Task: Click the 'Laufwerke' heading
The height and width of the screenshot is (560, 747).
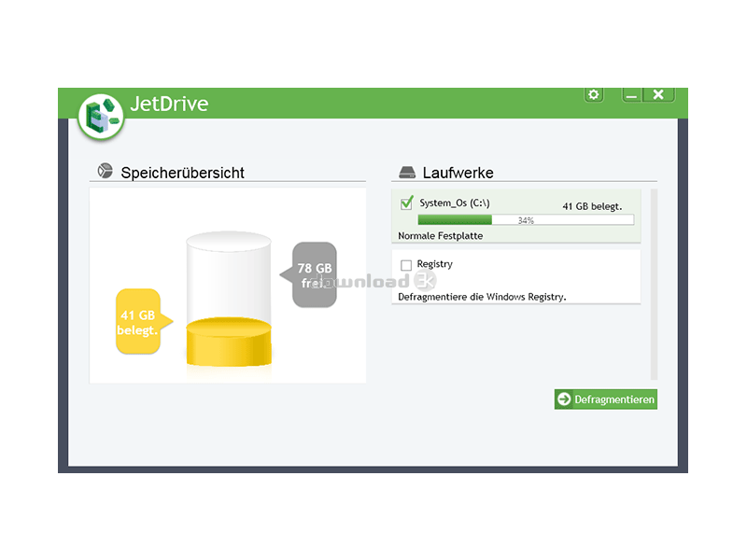Action: point(458,173)
